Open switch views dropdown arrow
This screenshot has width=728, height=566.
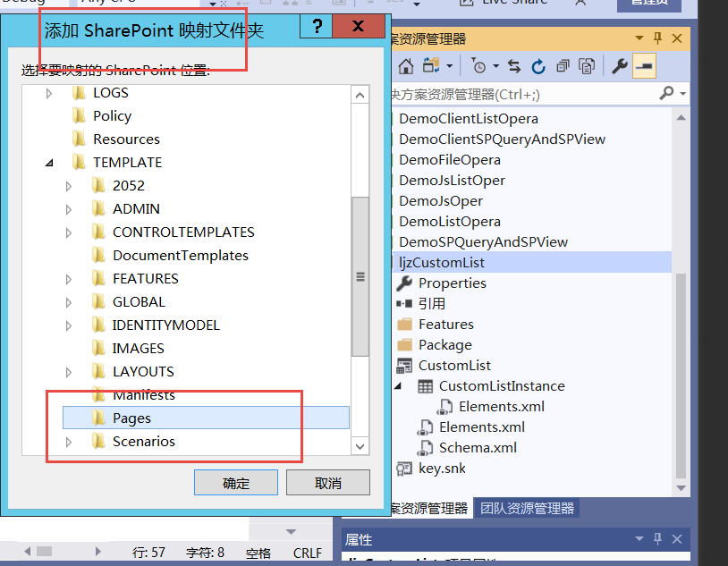(450, 66)
